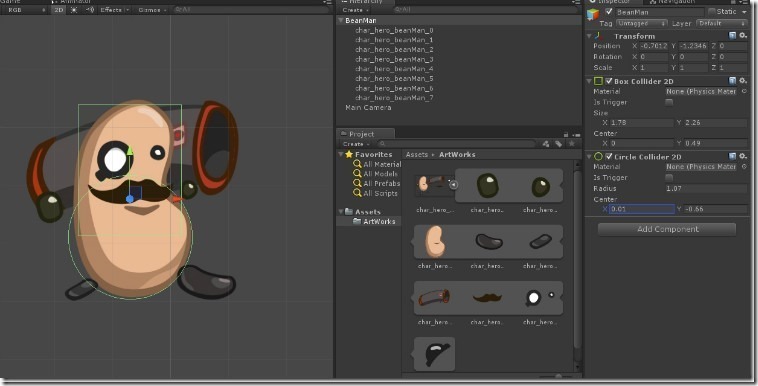Open Transform component gear menu

coord(743,36)
